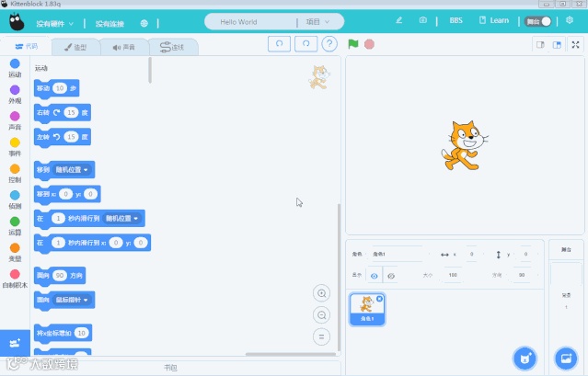The width and height of the screenshot is (588, 376).
Task: Show the sprite with eye icon
Action: (374, 276)
